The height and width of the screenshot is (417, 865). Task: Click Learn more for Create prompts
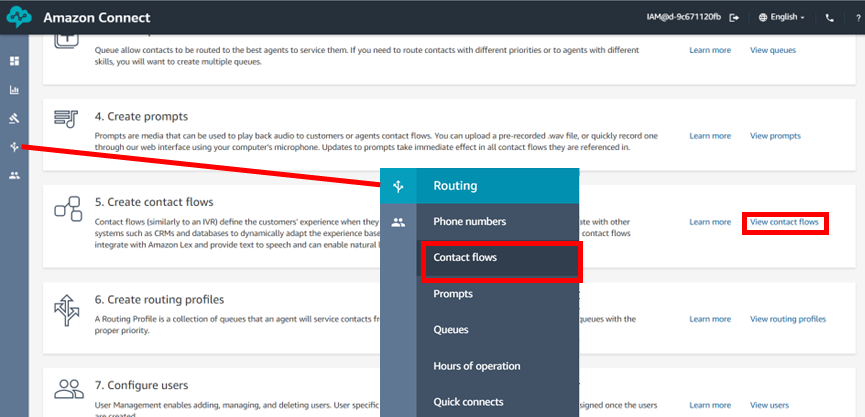click(710, 136)
